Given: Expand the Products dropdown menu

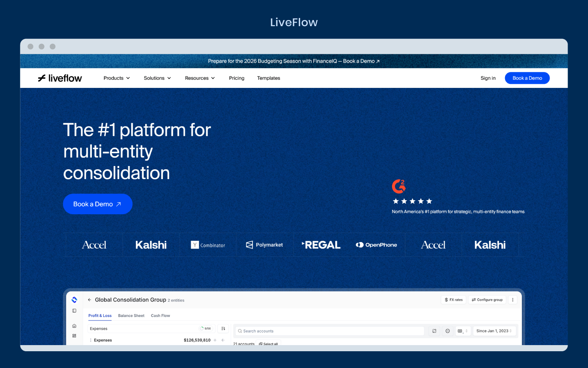Looking at the screenshot, I should (x=117, y=78).
